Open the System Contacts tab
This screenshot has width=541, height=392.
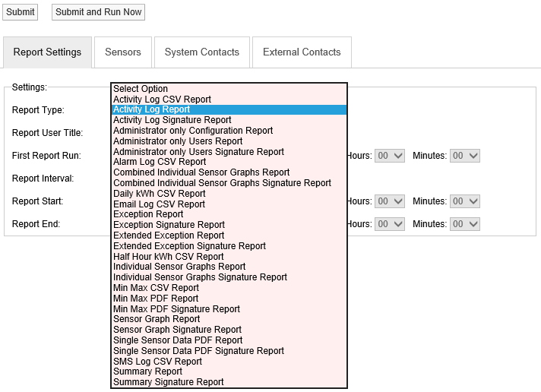click(201, 52)
